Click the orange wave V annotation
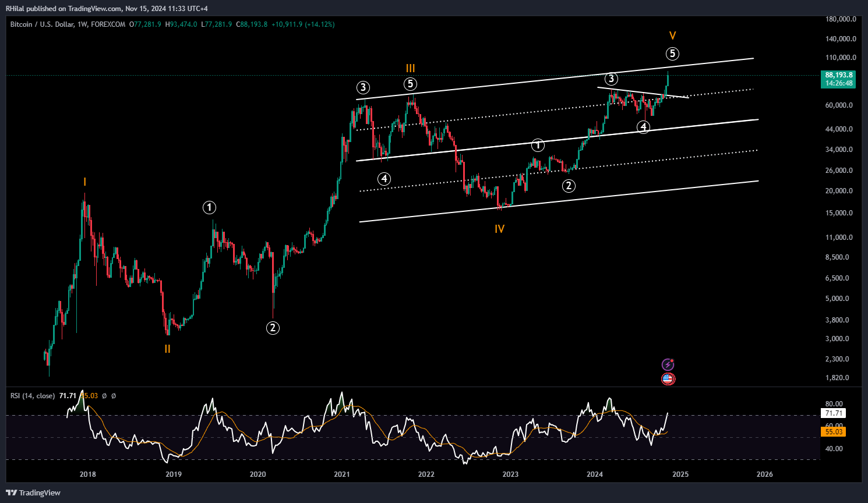868x503 pixels. (672, 36)
